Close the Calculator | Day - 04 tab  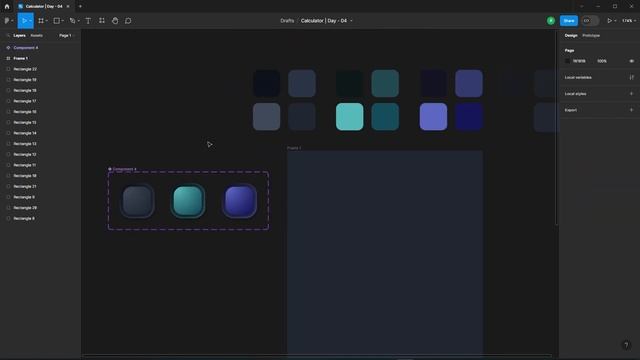pos(68,7)
